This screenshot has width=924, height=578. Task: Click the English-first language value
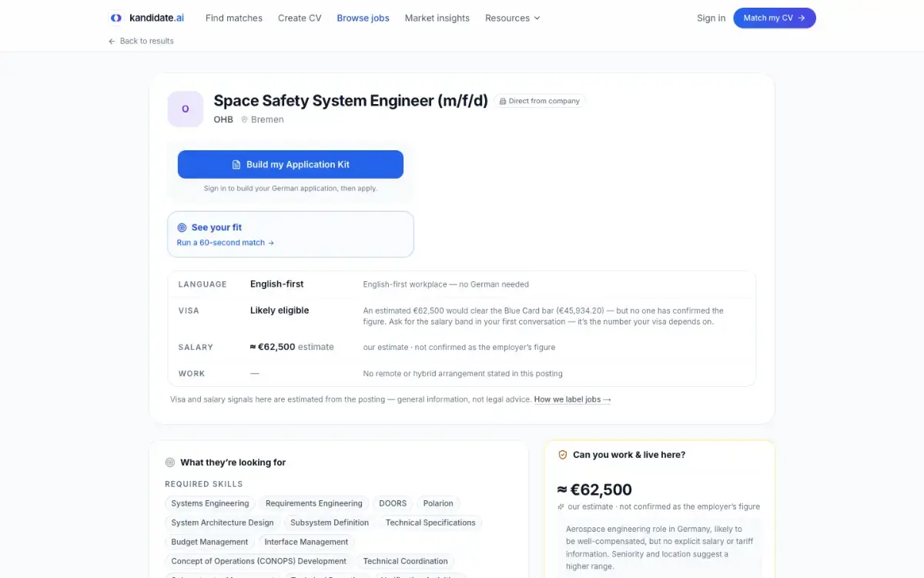(277, 284)
